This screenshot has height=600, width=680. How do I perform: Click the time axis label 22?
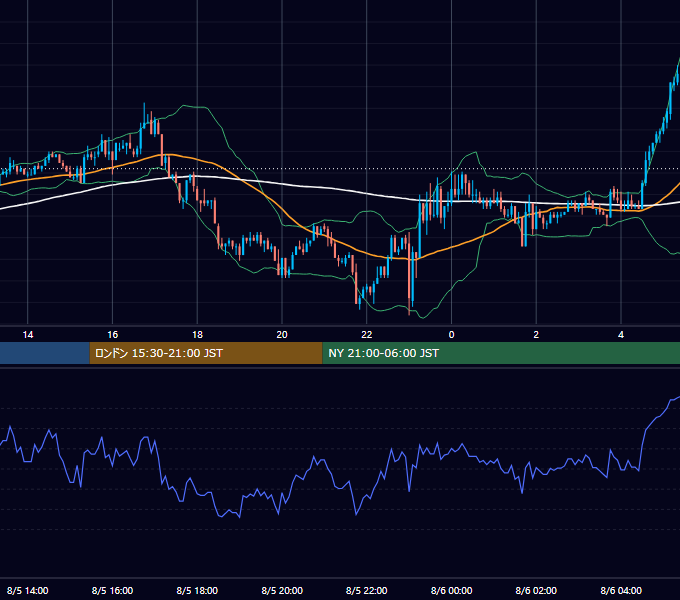coord(367,335)
